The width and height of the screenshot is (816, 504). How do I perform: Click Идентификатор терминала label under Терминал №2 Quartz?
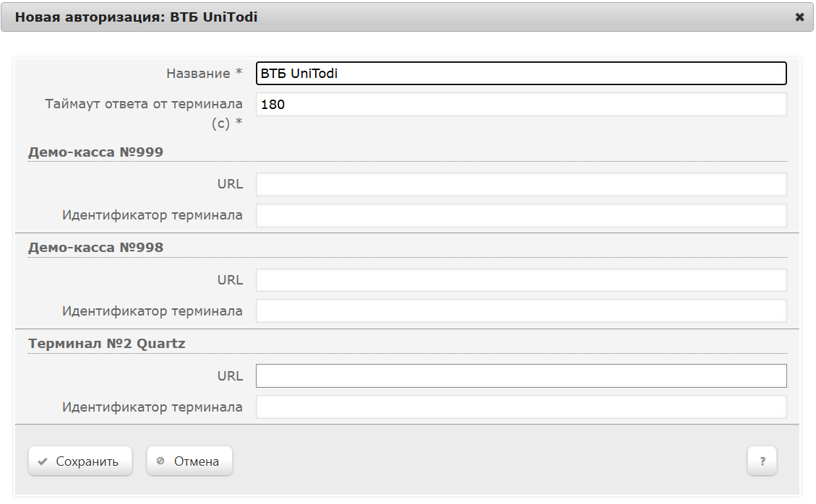[153, 407]
